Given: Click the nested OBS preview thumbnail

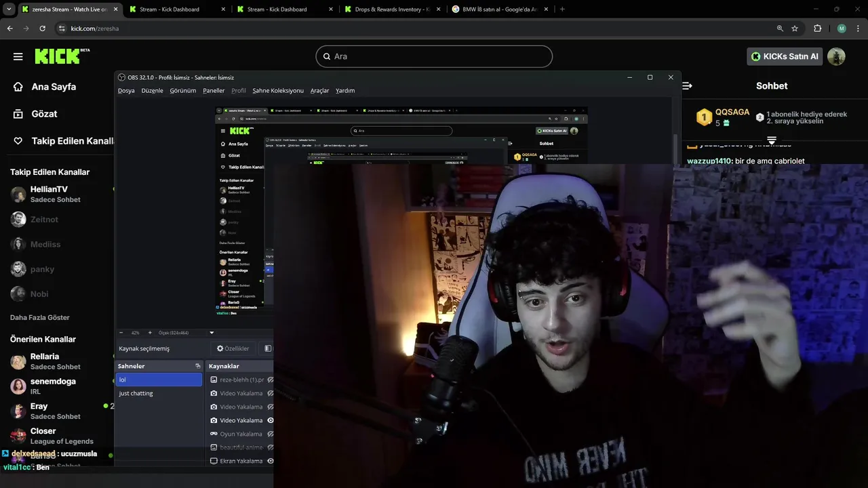Looking at the screenshot, I should click(x=385, y=150).
